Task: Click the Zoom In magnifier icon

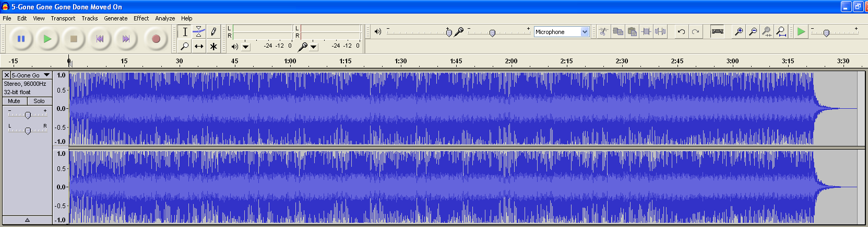Action: [739, 32]
